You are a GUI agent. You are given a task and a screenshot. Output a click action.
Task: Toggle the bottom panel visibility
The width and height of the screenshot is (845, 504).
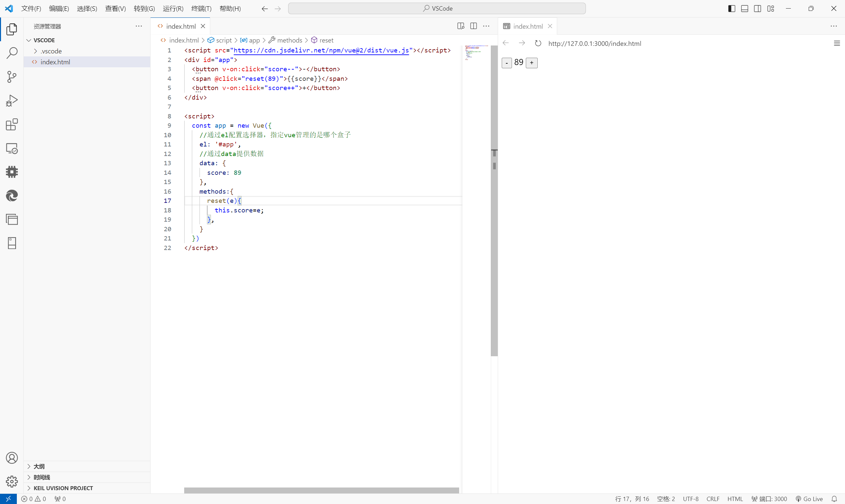[744, 9]
